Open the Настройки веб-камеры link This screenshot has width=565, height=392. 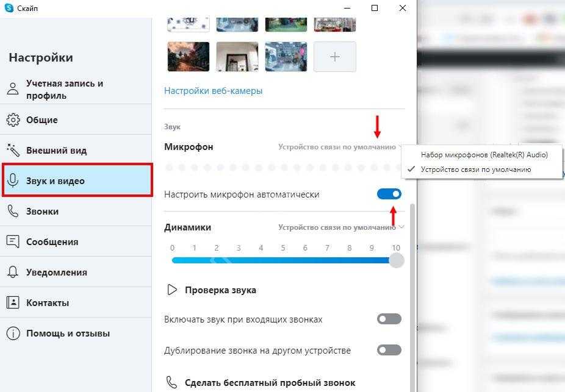tap(214, 91)
